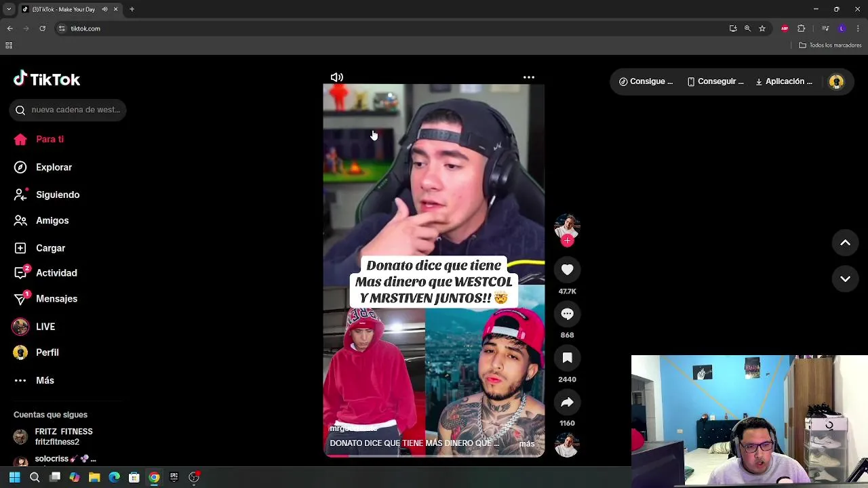Open the Para ti feed
Viewport: 868px width, 488px height.
pyautogui.click(x=39, y=139)
